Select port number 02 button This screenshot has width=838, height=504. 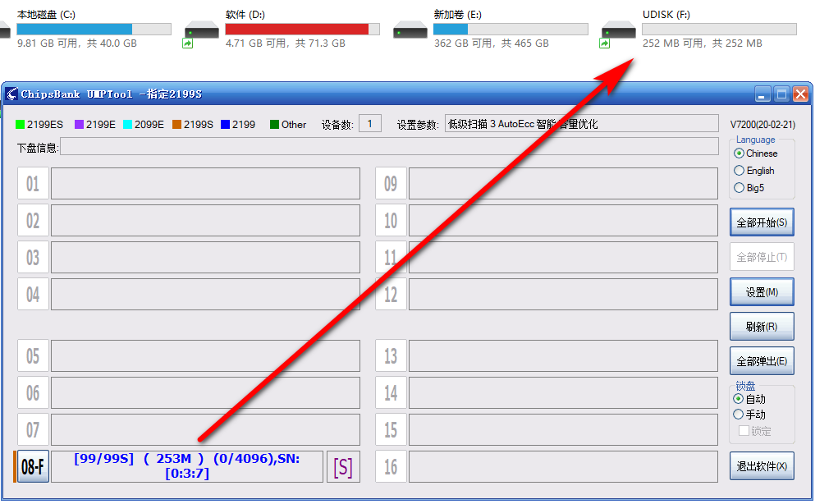[x=33, y=220]
